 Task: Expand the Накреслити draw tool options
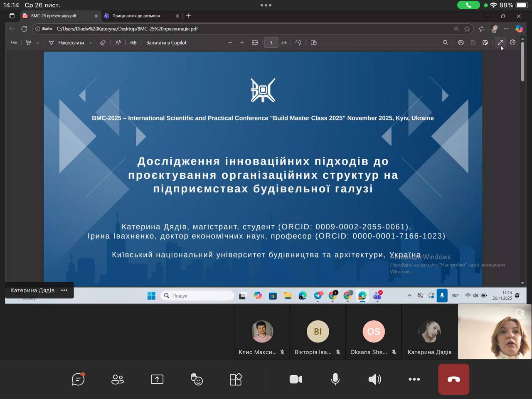point(91,43)
